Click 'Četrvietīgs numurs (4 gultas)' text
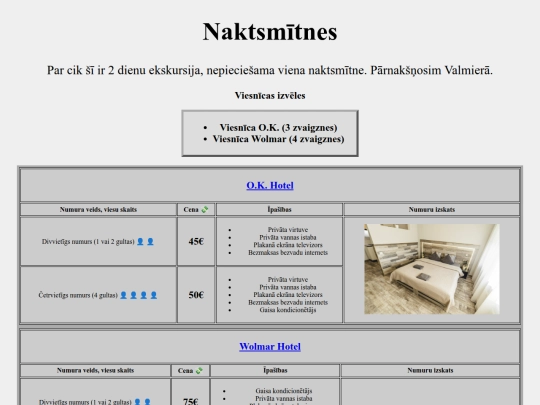The width and height of the screenshot is (540, 405). pos(78,295)
